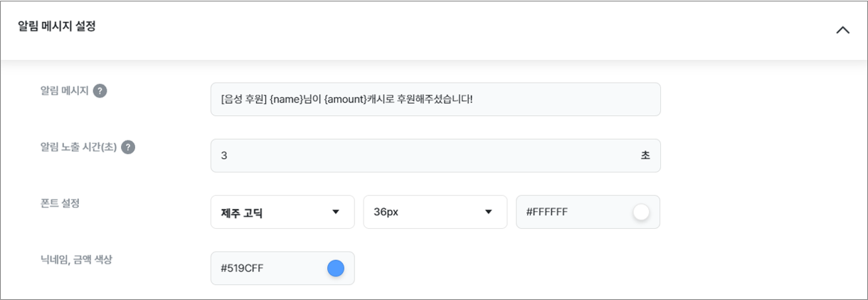The image size is (868, 300).
Task: Click the 폰트 설정 label
Action: point(60,203)
